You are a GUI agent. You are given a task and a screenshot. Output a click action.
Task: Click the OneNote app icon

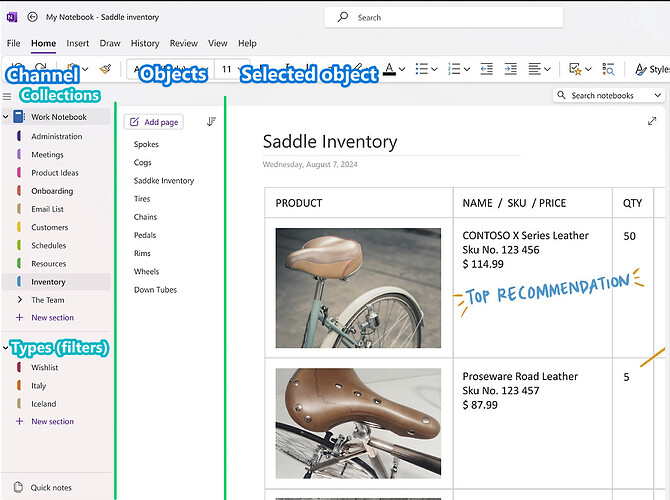[x=12, y=17]
